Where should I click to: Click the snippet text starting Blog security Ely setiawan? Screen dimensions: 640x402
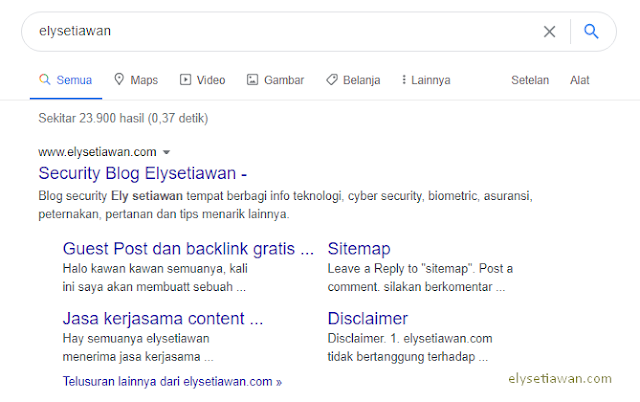point(285,205)
